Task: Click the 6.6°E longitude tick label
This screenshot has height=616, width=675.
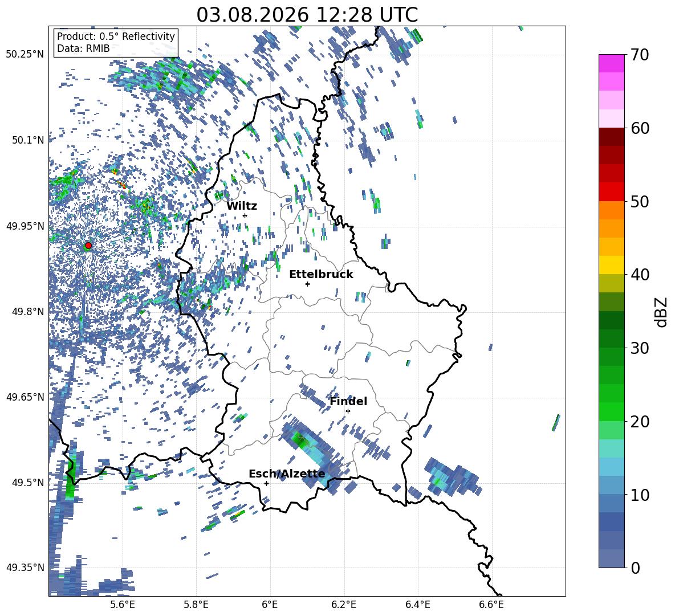Action: (491, 605)
